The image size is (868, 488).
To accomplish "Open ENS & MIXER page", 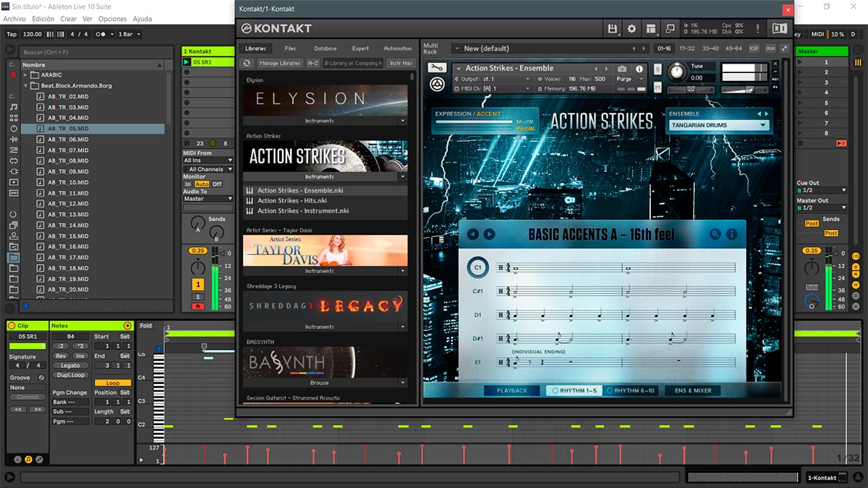I will [x=693, y=390].
